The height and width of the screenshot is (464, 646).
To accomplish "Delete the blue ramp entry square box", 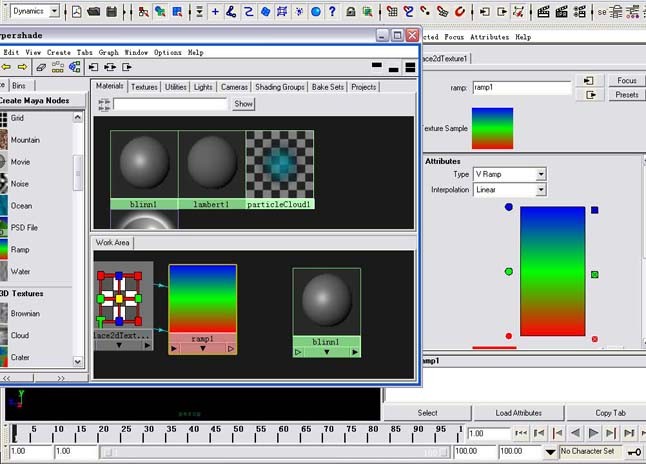I will coord(595,210).
